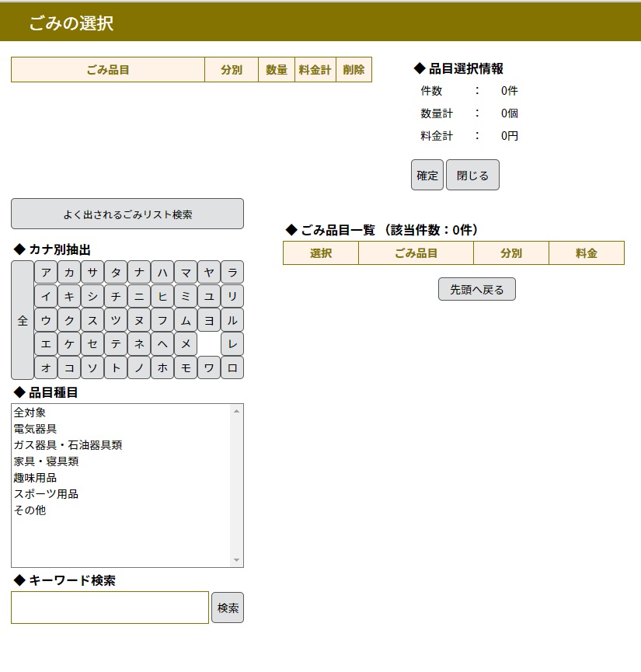Filter by kana イ
The image size is (641, 672).
click(46, 296)
